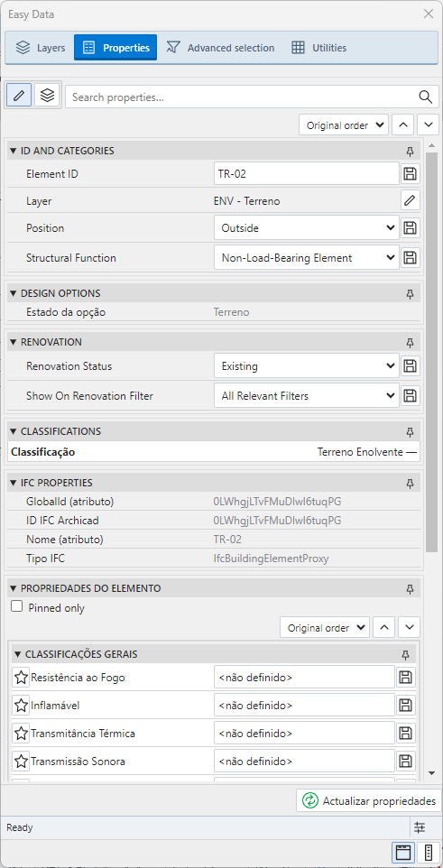Click the top expand-all down chevron
This screenshot has height=868, width=443.
(x=428, y=125)
